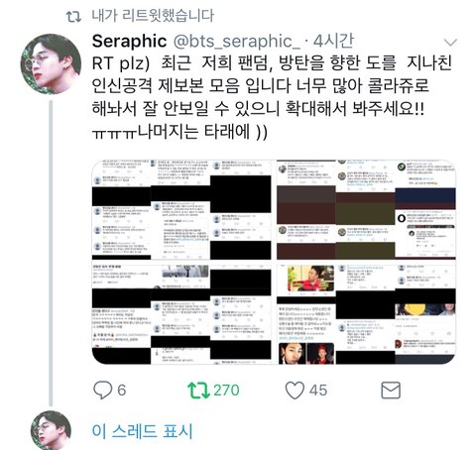
Task: Click the reply speech bubble icon
Action: tap(103, 390)
